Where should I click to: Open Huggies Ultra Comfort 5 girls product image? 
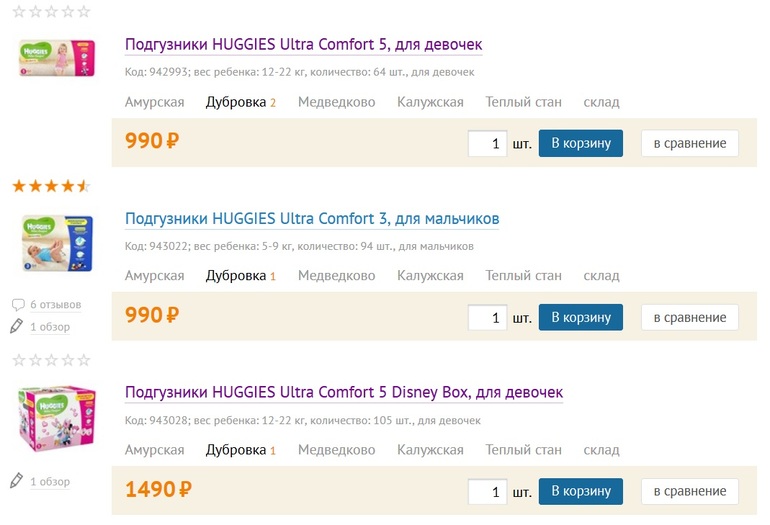coord(57,57)
